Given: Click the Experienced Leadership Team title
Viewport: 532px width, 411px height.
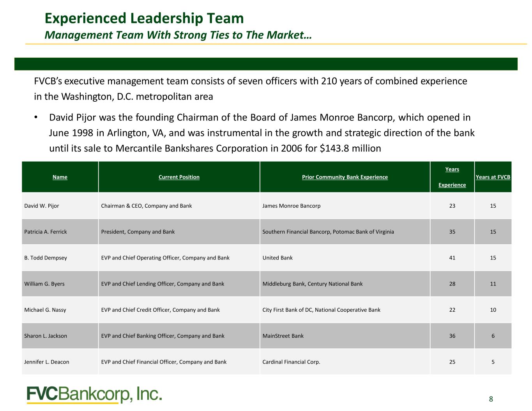Looking at the screenshot, I should pos(144,18).
